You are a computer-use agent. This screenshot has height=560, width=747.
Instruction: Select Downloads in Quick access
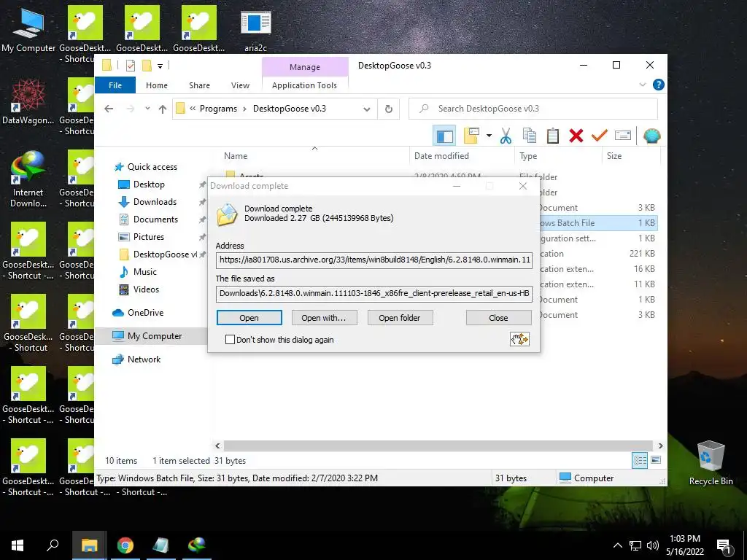pos(155,202)
